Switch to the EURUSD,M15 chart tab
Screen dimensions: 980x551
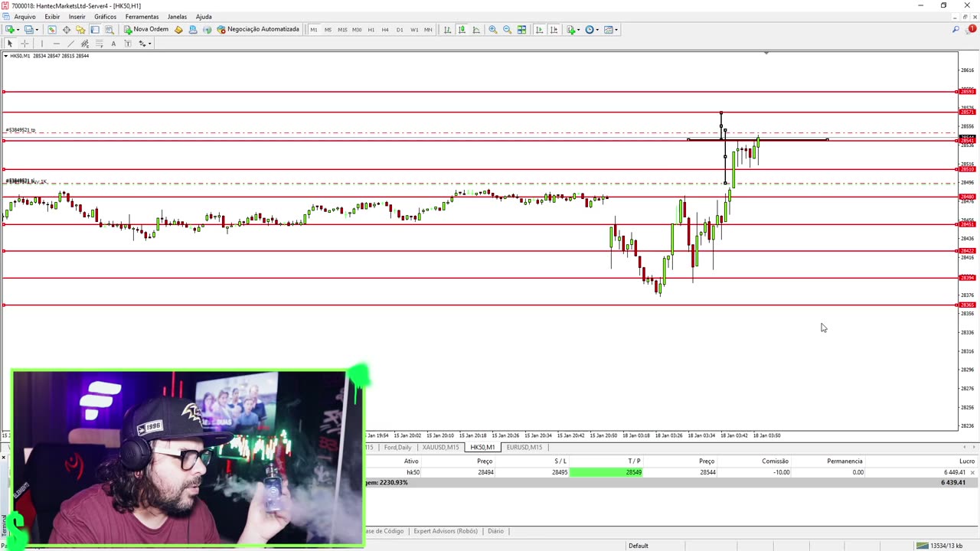click(524, 447)
